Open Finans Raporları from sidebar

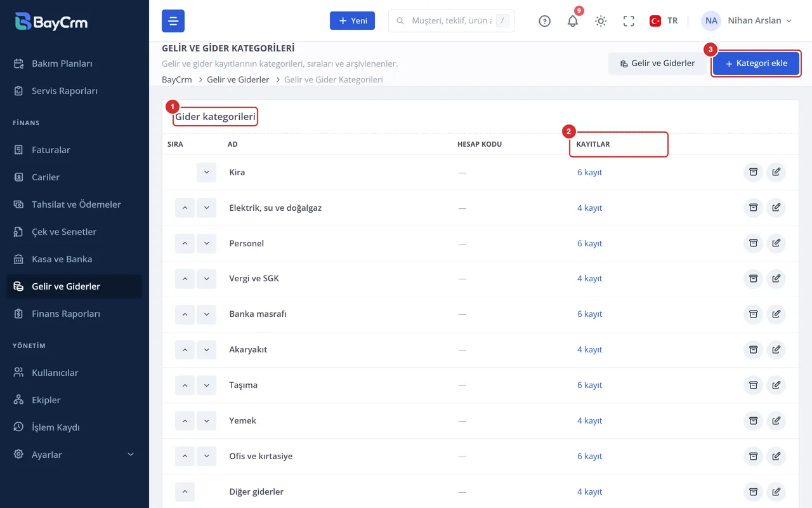click(x=74, y=314)
